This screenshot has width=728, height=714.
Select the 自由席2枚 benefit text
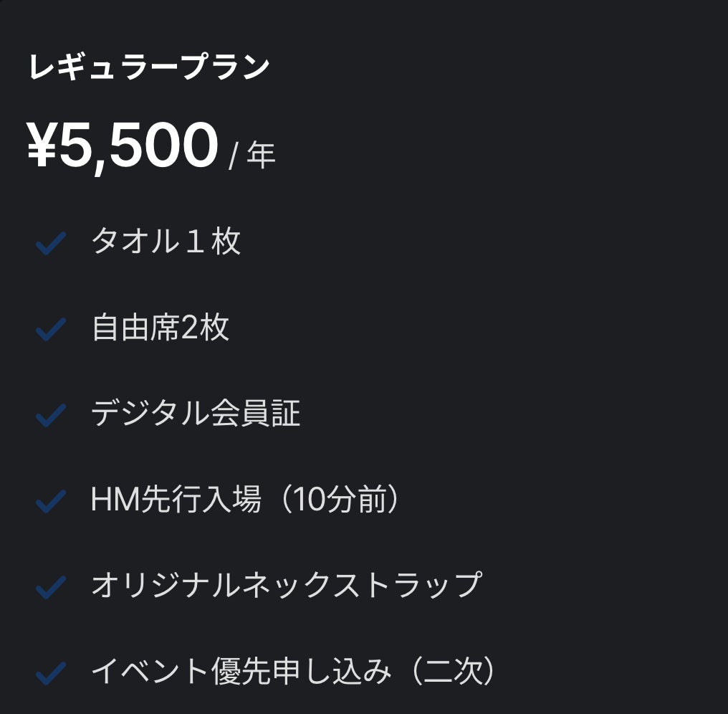coord(161,328)
